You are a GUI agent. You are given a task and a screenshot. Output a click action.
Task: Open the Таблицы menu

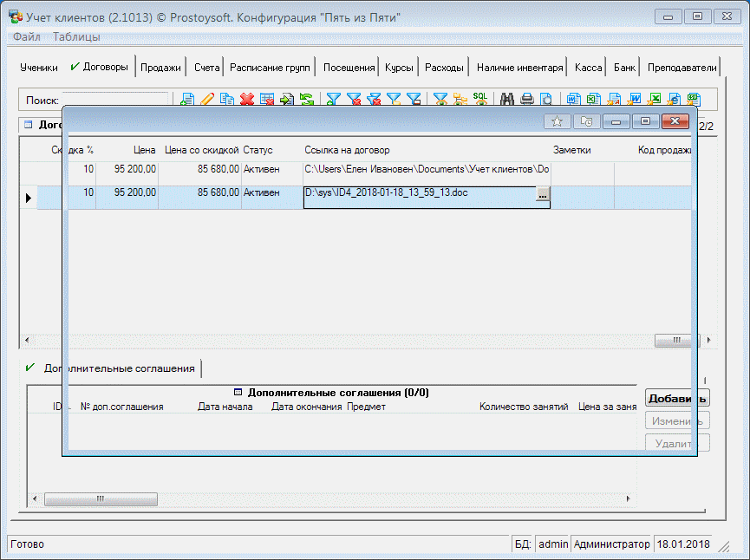tap(76, 36)
